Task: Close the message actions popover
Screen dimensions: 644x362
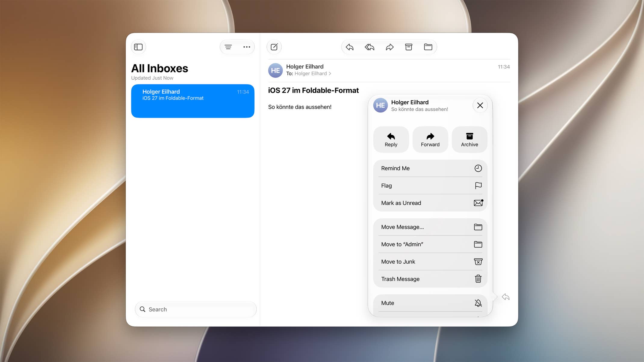Action: pyautogui.click(x=480, y=105)
